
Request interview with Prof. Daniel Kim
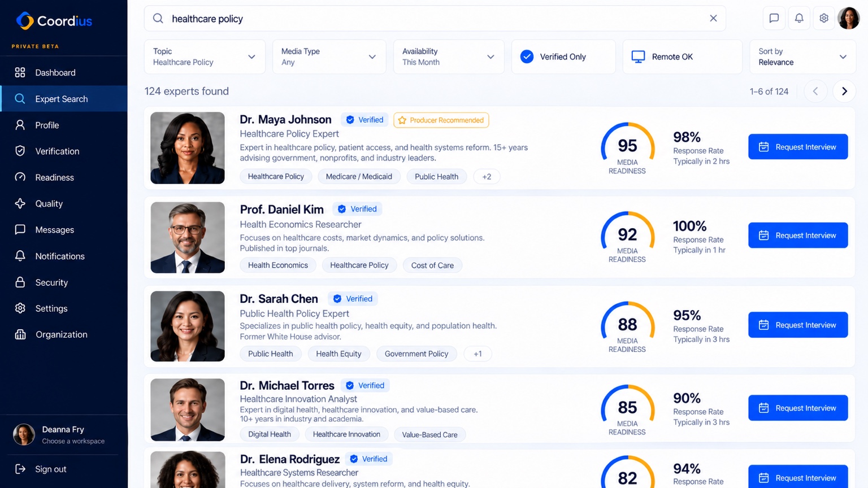(798, 235)
